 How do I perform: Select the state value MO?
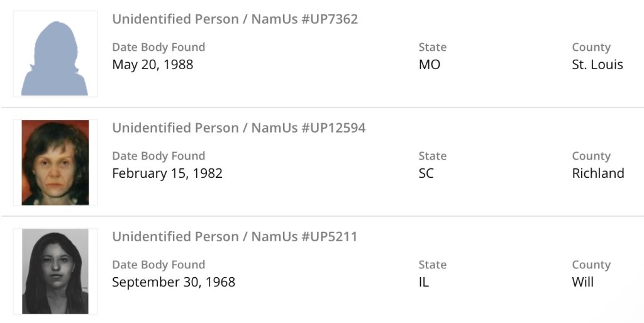(x=430, y=64)
